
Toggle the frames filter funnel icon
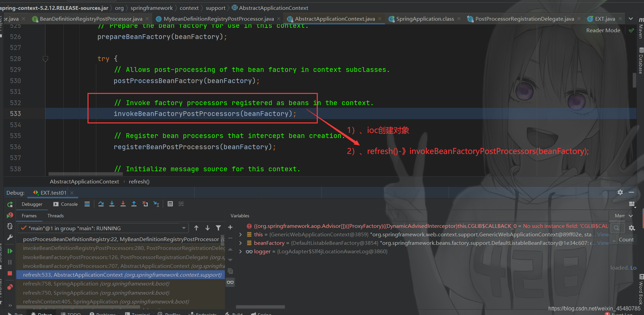coord(218,228)
